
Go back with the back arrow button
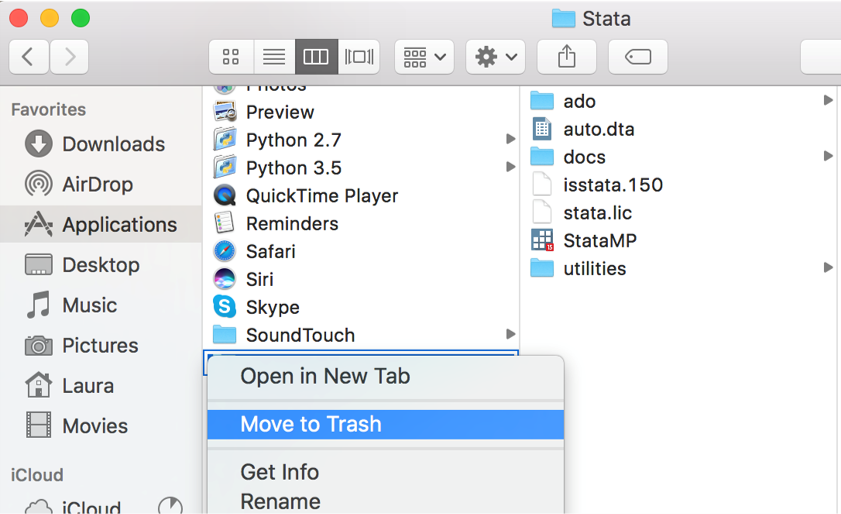point(29,56)
